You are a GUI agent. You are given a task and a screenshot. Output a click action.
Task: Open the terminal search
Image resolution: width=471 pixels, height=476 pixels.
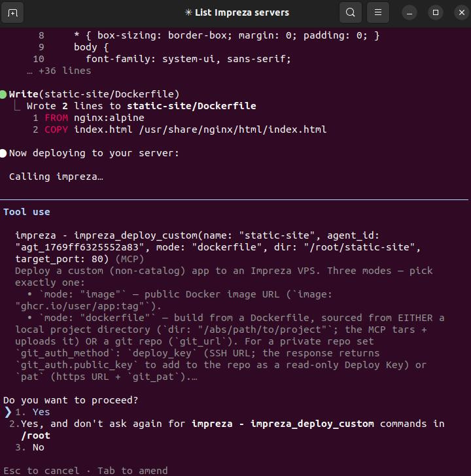(x=351, y=12)
